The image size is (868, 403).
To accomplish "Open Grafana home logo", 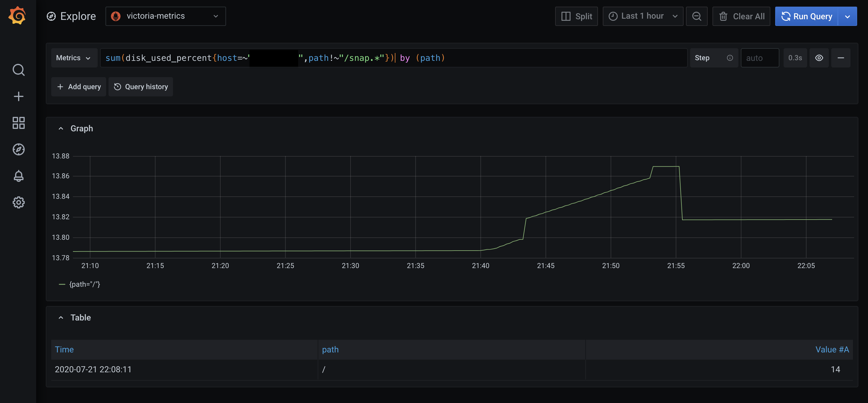I will pyautogui.click(x=17, y=15).
